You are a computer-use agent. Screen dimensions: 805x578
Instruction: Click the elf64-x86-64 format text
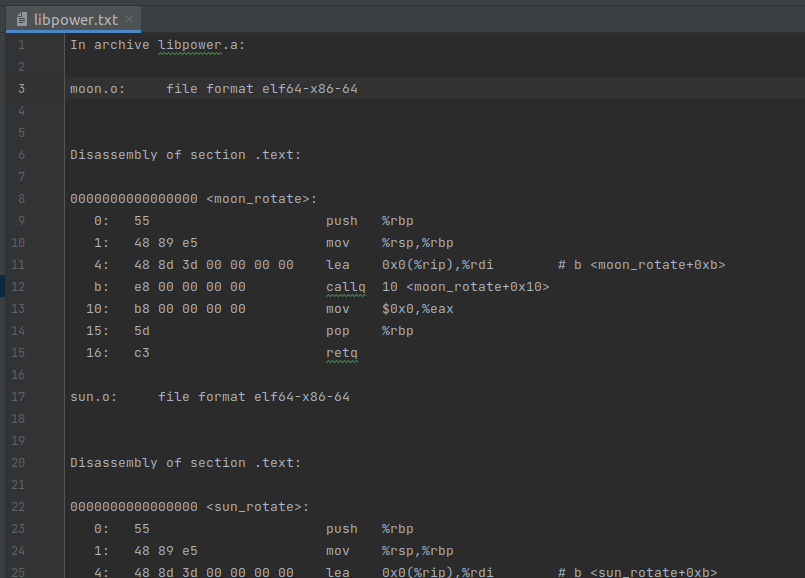coord(309,88)
